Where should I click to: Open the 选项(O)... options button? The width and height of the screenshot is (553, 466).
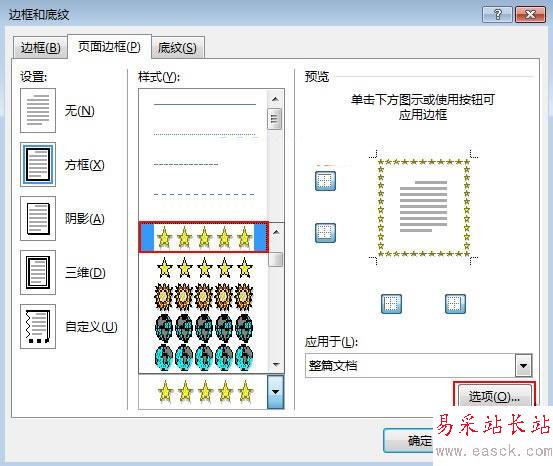[494, 397]
